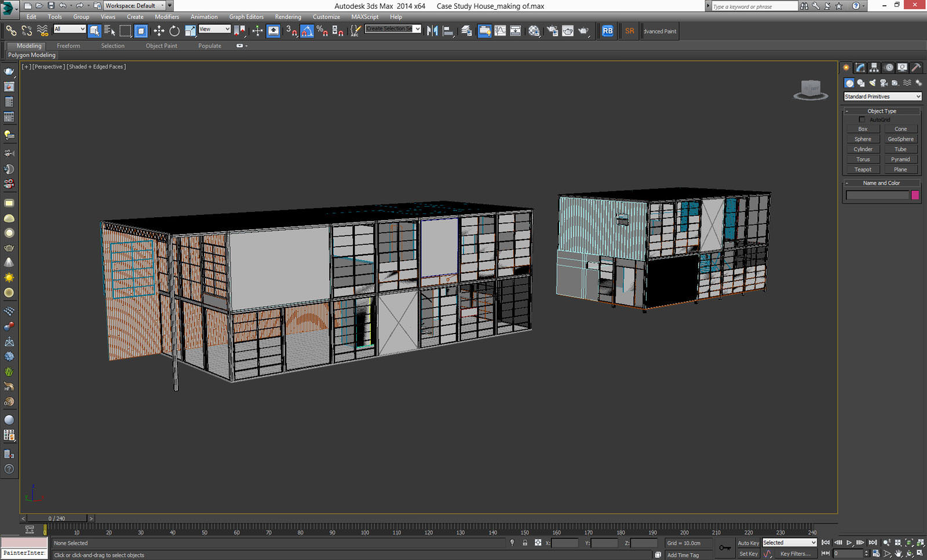Activate the Select and Scale tool

click(190, 31)
